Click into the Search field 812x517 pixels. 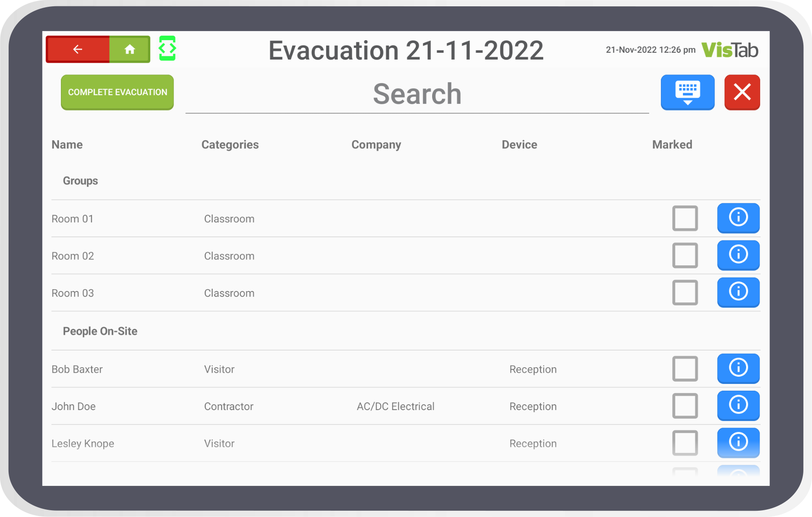click(417, 94)
